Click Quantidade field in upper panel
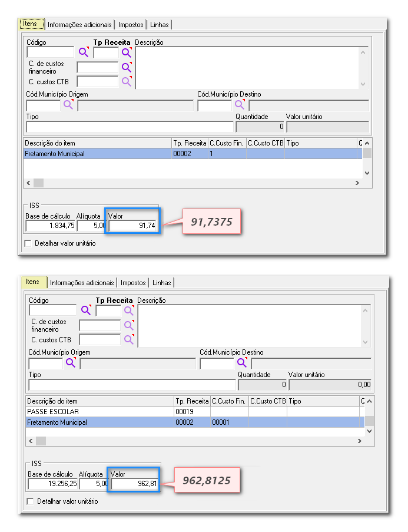The image size is (408, 532). 260,127
